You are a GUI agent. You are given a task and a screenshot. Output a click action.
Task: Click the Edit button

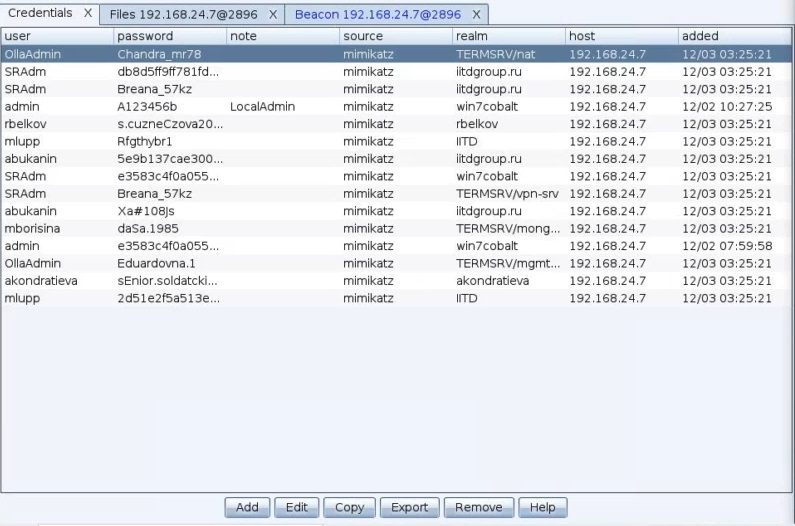click(297, 507)
